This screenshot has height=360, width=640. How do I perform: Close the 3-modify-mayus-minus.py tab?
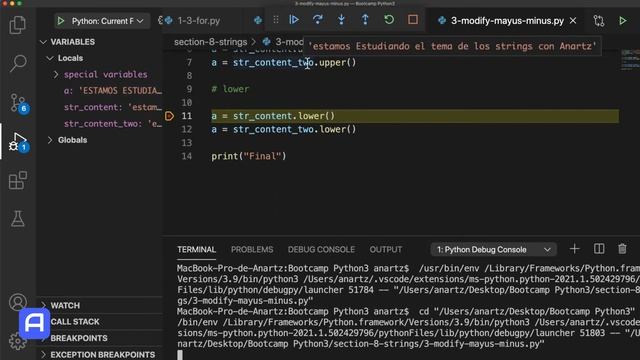(573, 20)
